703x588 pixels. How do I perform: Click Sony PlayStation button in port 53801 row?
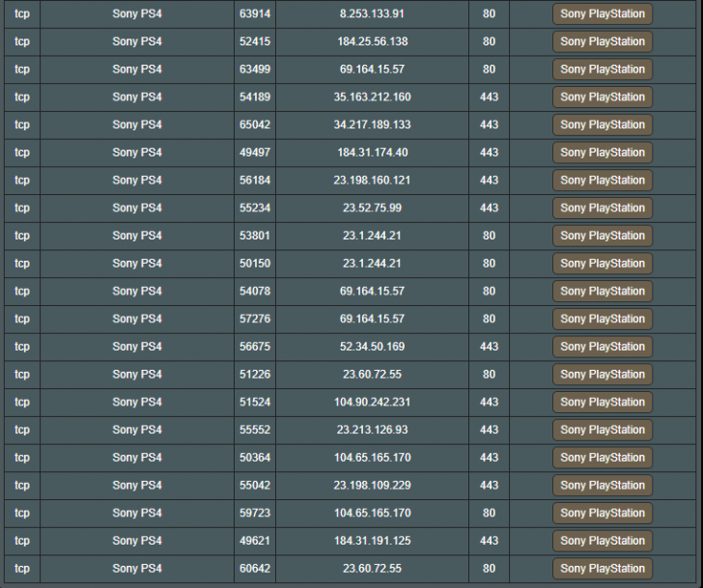point(603,237)
